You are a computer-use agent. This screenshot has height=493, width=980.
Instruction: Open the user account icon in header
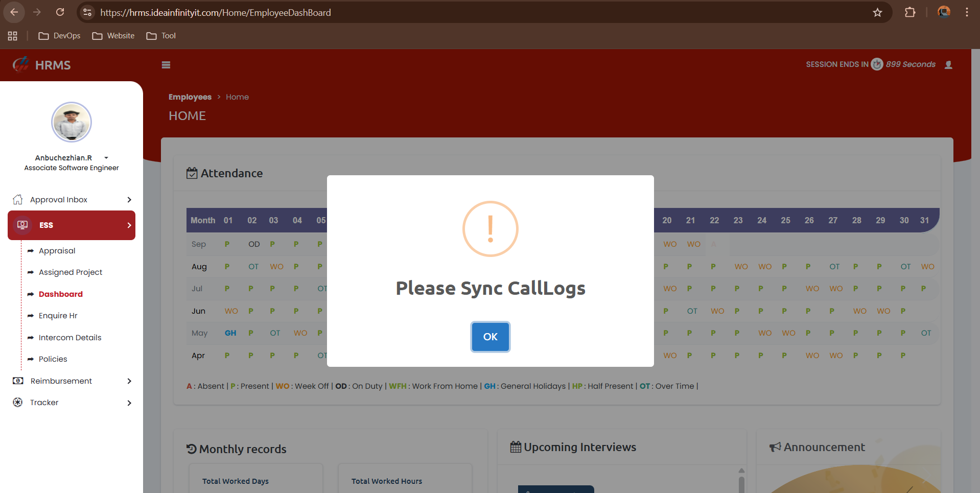click(x=948, y=65)
